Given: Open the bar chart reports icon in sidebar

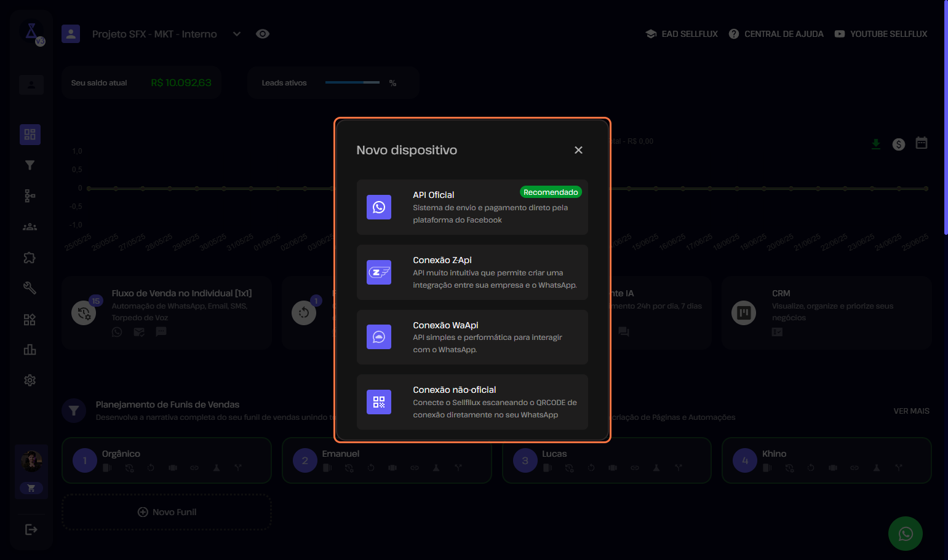Looking at the screenshot, I should pyautogui.click(x=30, y=350).
